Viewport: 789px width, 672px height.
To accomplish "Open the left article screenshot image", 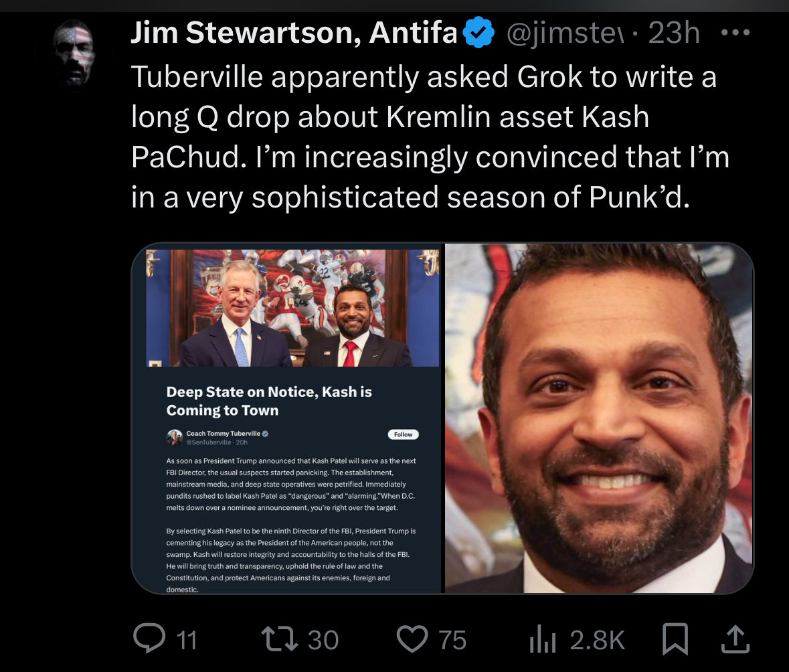I will tap(286, 418).
